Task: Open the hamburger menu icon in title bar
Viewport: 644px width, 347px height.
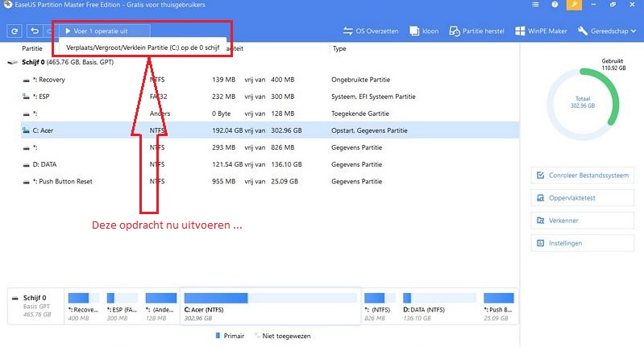Action: pyautogui.click(x=535, y=5)
